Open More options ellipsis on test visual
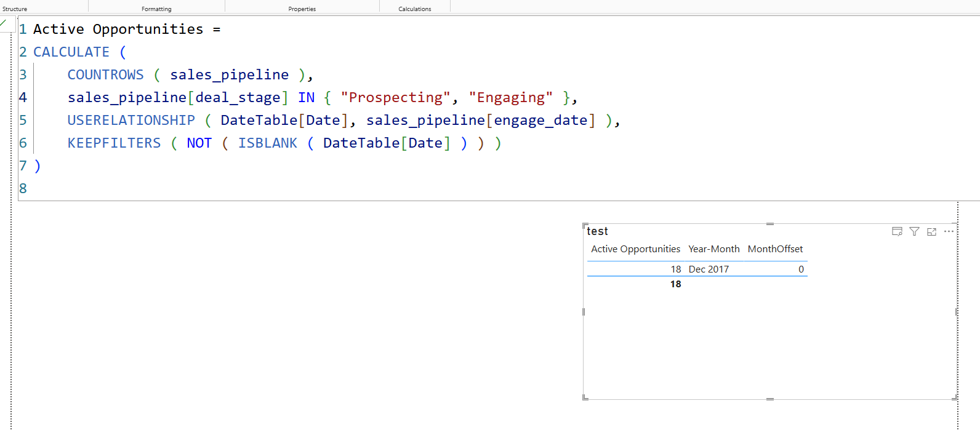980x430 pixels. click(x=949, y=231)
